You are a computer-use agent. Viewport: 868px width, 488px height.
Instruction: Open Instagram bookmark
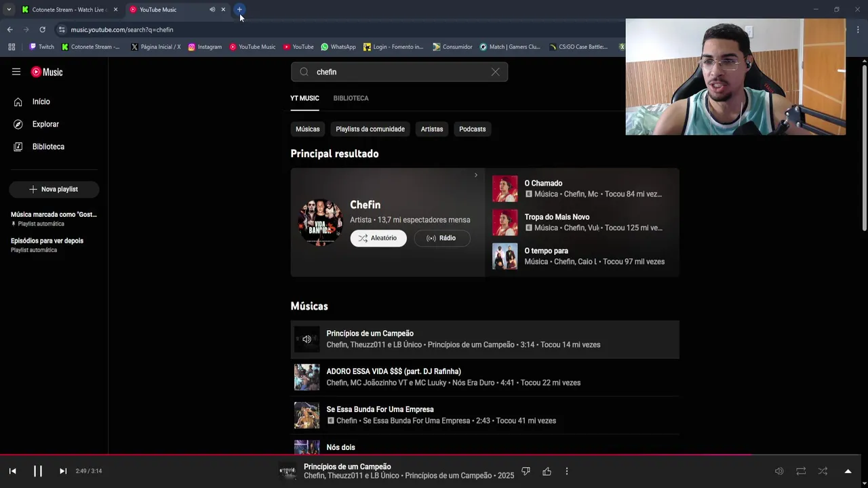click(205, 47)
